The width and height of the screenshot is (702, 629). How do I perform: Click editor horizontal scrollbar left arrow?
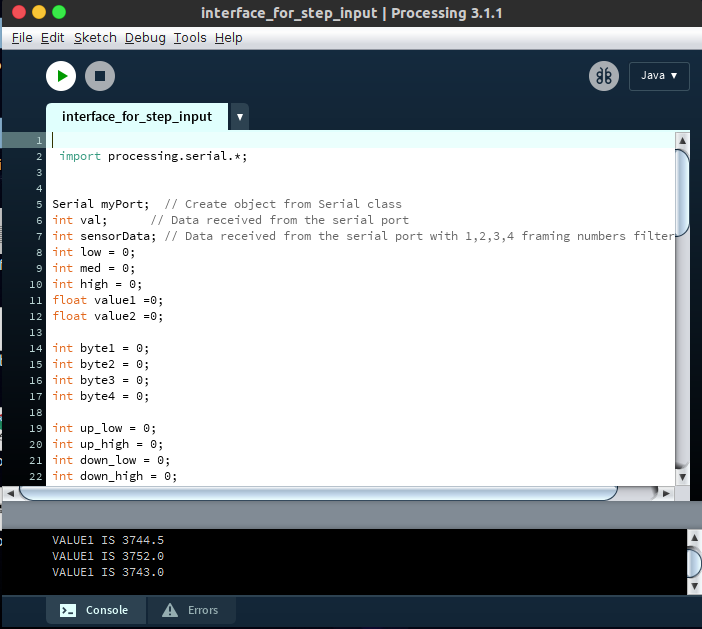(11, 494)
